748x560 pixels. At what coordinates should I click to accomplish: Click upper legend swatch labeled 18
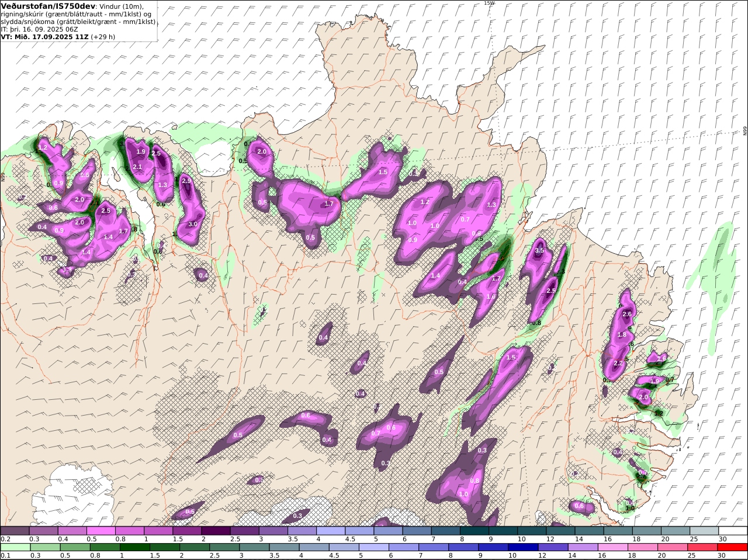coord(646,531)
